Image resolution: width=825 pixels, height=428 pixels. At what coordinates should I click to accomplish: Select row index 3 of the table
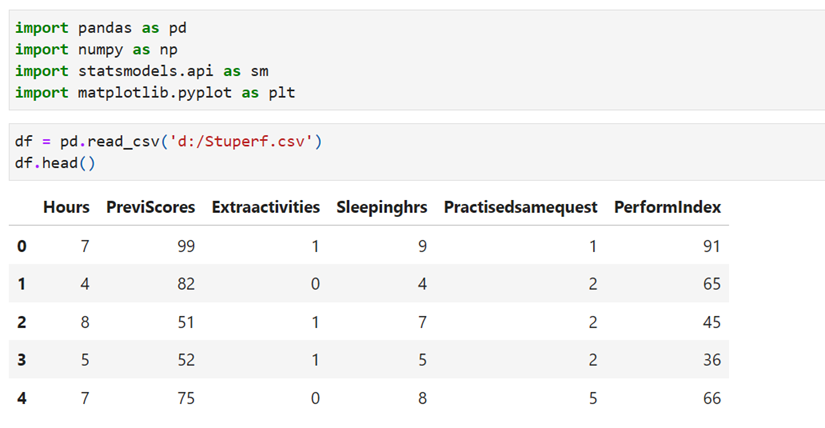pos(23,360)
